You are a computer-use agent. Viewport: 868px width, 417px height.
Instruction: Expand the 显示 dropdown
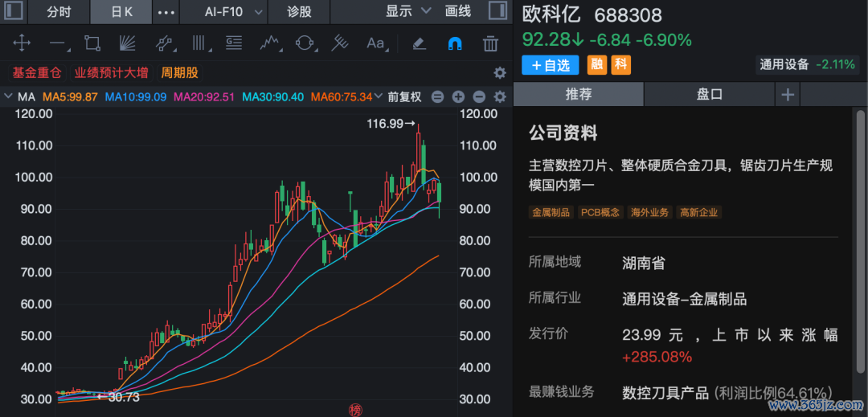408,11
